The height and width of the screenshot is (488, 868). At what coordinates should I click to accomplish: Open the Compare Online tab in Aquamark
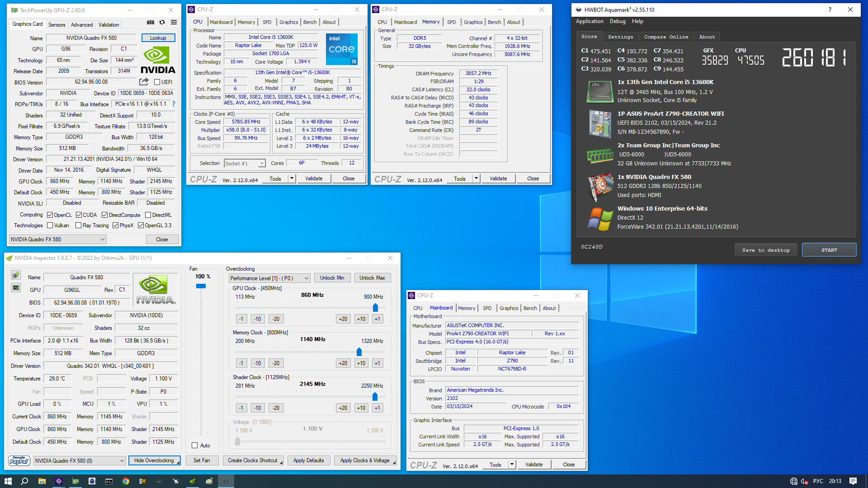[666, 37]
